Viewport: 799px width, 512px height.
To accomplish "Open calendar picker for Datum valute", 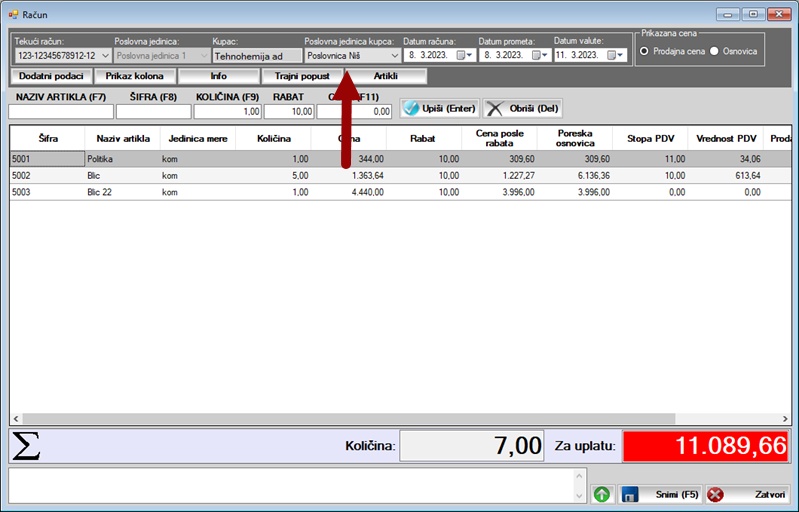I will (x=615, y=55).
